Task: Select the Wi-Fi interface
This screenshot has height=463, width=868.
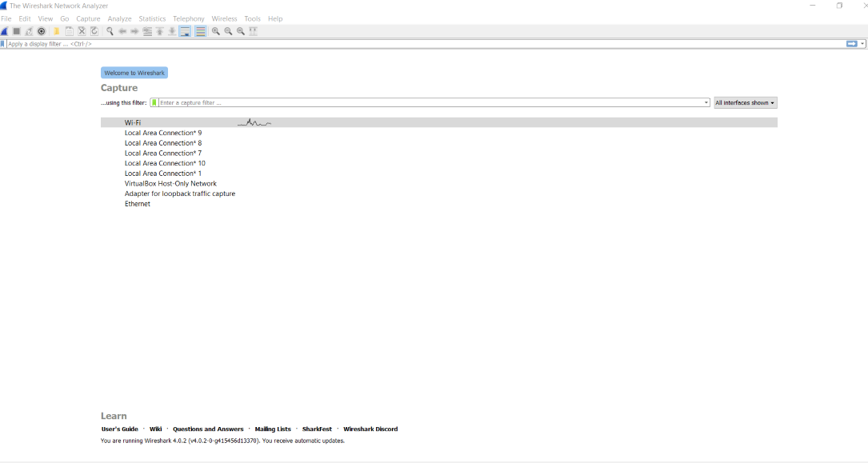Action: 439,123
